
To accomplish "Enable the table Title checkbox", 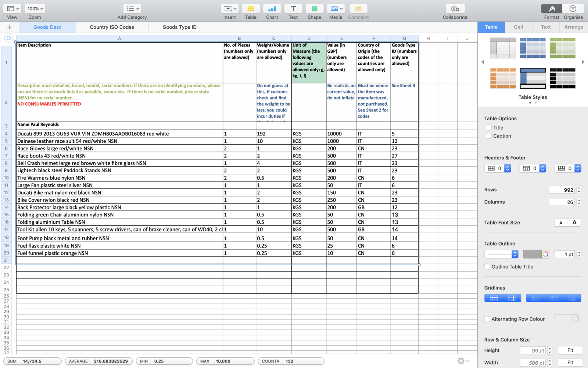I will pyautogui.click(x=489, y=128).
